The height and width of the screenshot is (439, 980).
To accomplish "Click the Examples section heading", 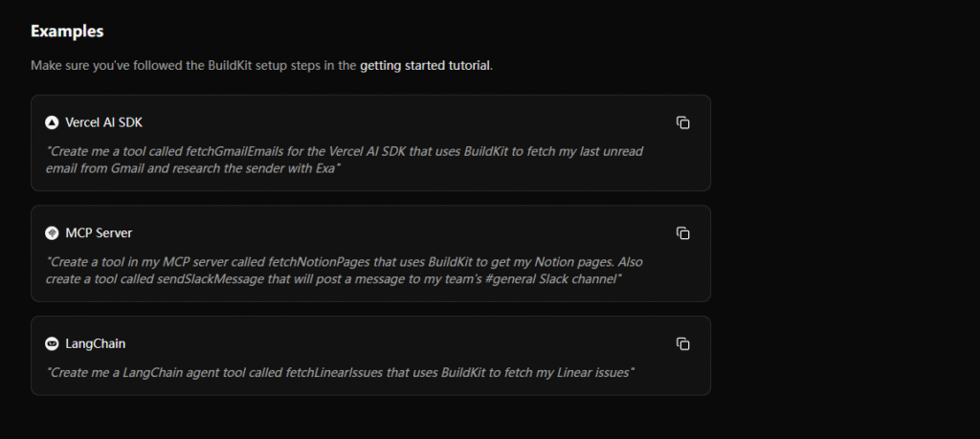I will pyautogui.click(x=67, y=31).
